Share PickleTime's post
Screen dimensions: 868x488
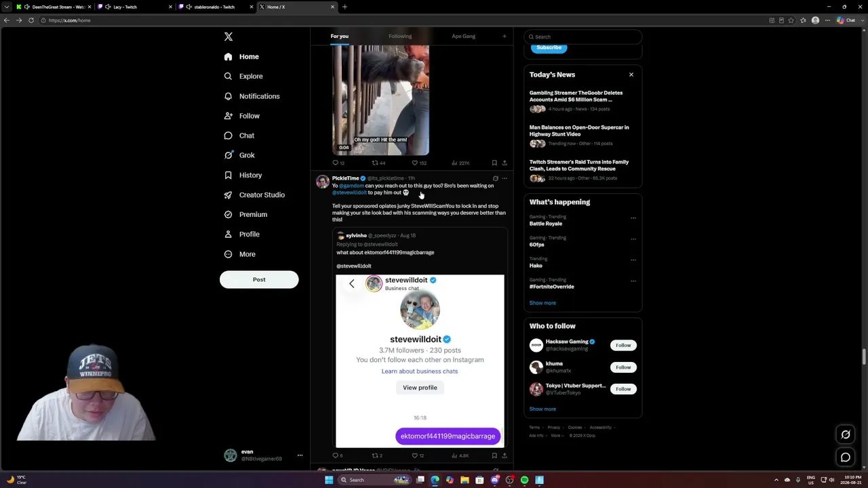coord(505,455)
